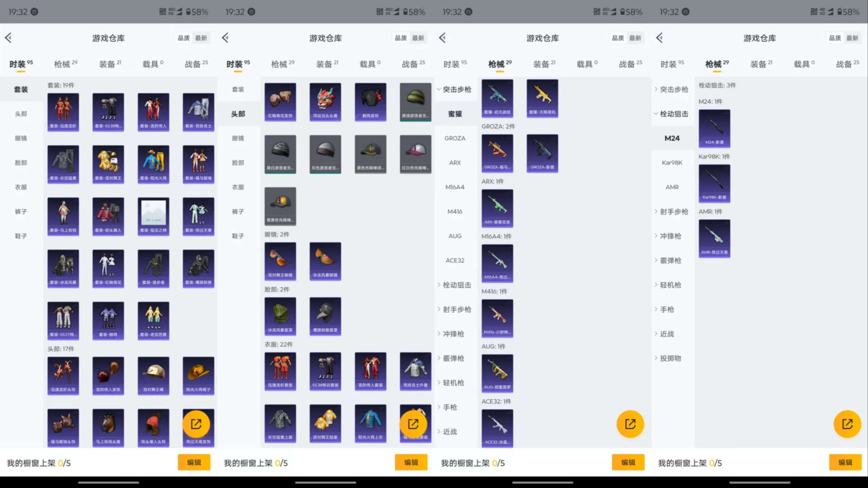Open the Kar98K-影袭 weapon skin

(714, 184)
